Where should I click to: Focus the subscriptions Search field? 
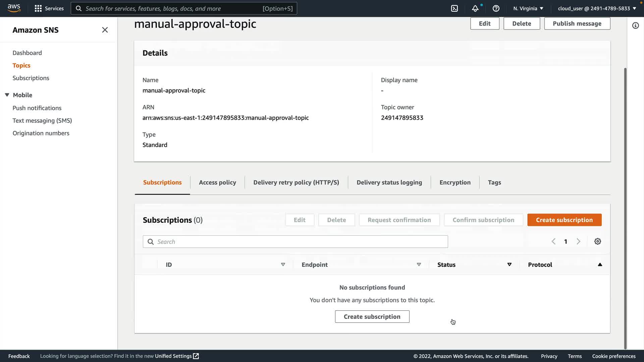pyautogui.click(x=295, y=242)
